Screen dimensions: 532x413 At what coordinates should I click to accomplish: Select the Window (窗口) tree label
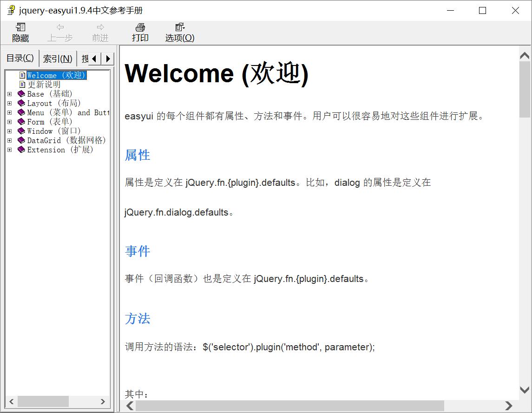[53, 131]
